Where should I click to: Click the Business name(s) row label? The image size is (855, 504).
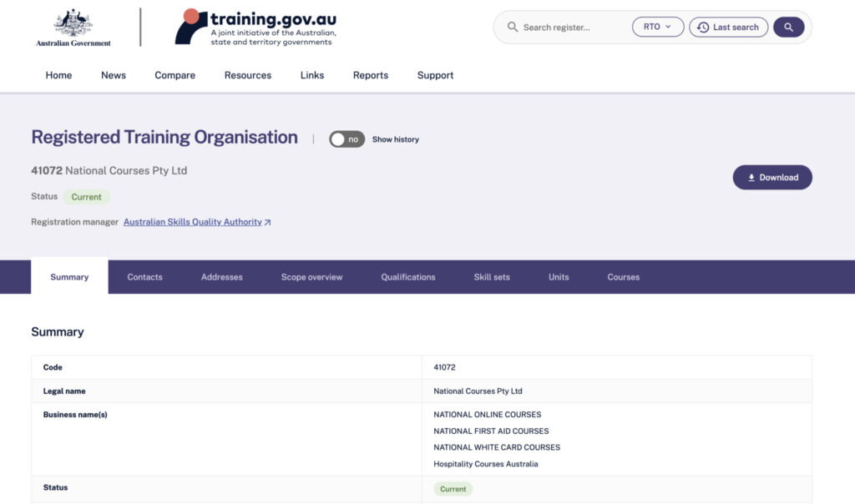point(75,415)
